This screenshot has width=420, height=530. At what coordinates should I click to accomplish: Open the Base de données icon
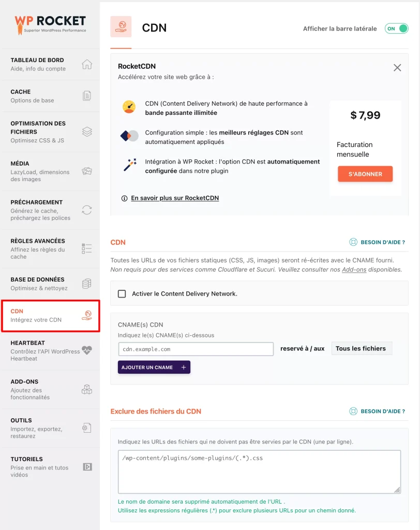87,284
